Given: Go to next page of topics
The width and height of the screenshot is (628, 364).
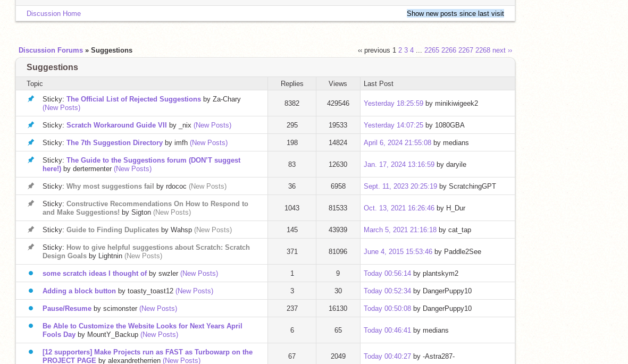Looking at the screenshot, I should (x=502, y=50).
